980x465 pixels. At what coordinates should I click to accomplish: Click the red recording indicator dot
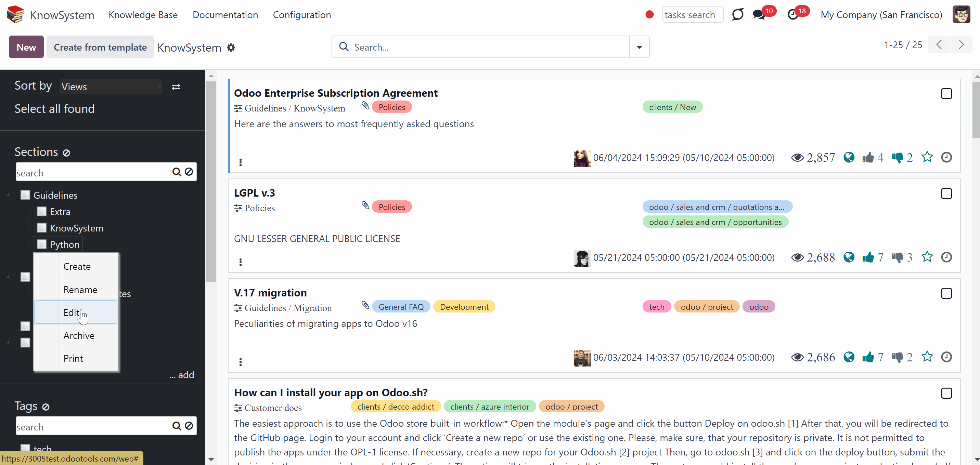[x=649, y=14]
